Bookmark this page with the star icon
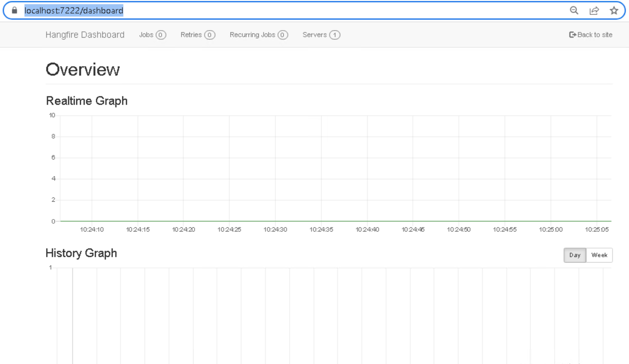 pos(614,10)
